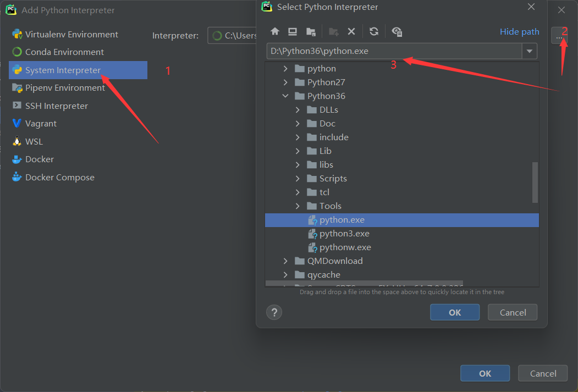Select Docker Compose option

tap(78, 177)
